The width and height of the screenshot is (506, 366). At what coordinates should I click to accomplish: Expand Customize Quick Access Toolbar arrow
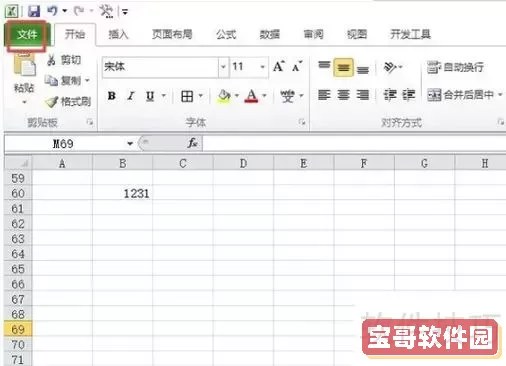(125, 12)
